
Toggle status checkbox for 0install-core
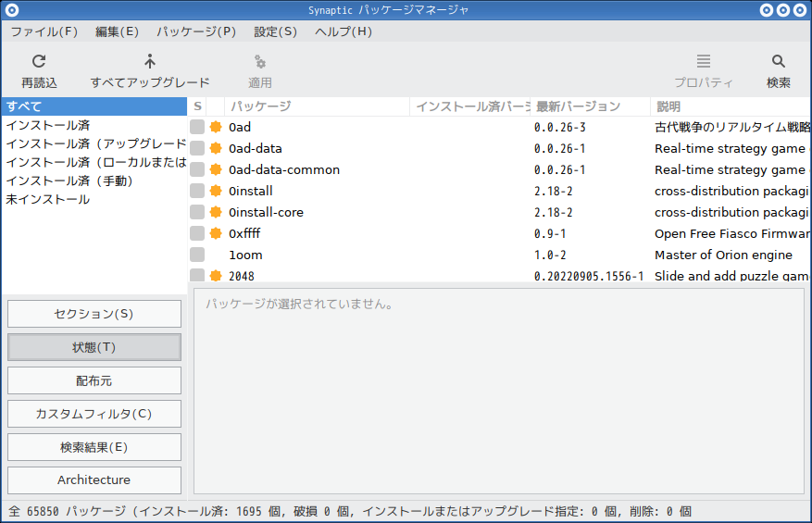[197, 212]
